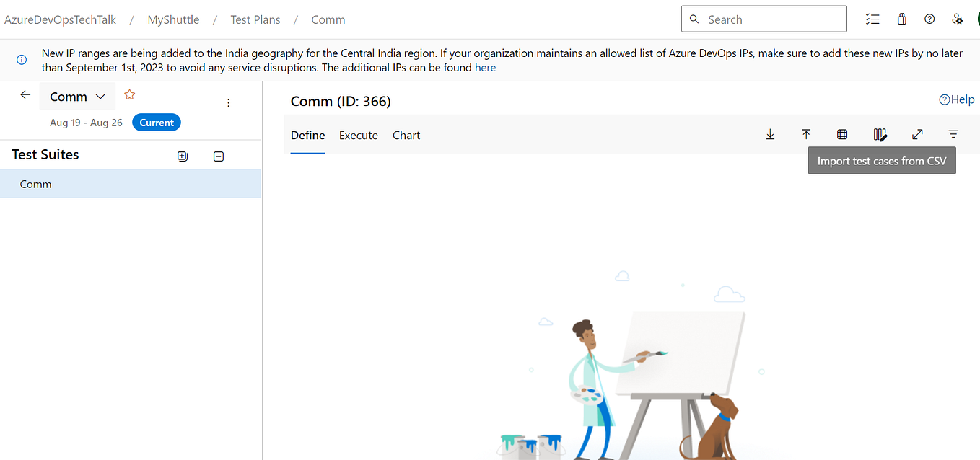
Task: Open the more options three-dot menu
Action: [228, 102]
